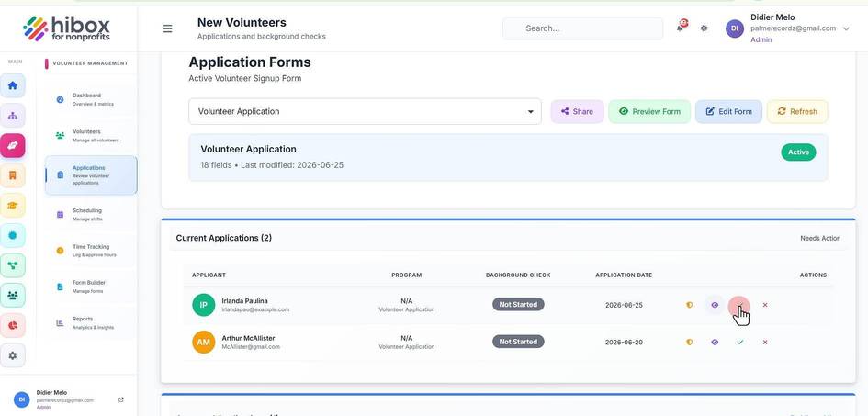This screenshot has height=416, width=868.
Task: View Arthur McAllister's application eye icon
Action: [715, 342]
